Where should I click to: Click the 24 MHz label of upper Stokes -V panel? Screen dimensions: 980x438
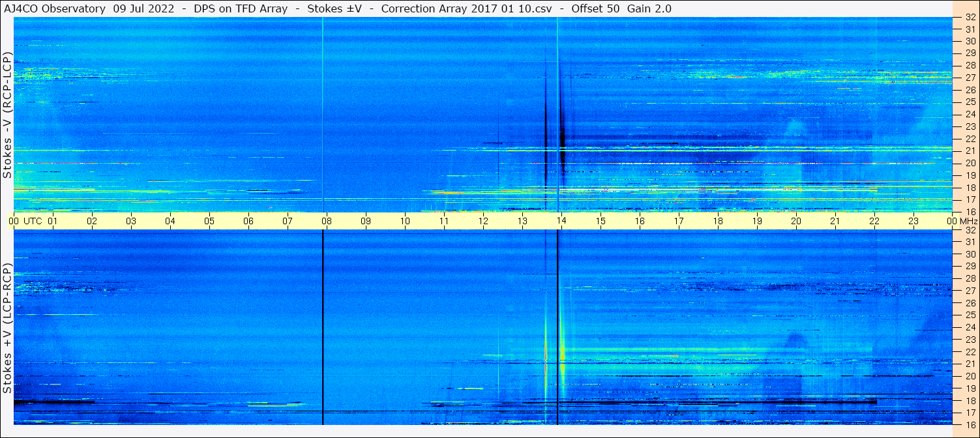[x=970, y=114]
